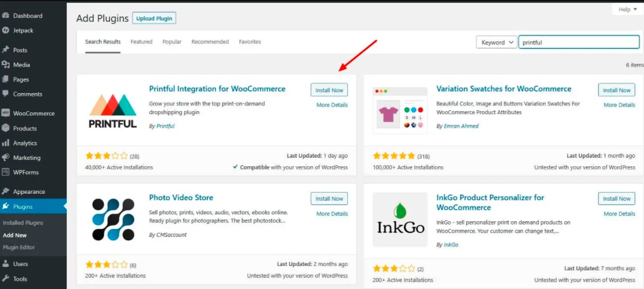Switch to the Popular tab
644x289 pixels.
pos(172,42)
